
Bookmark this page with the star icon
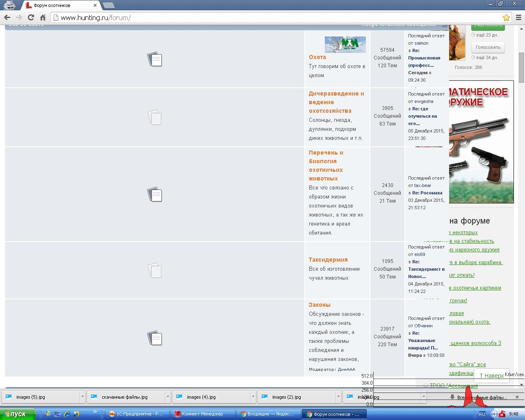(506, 17)
